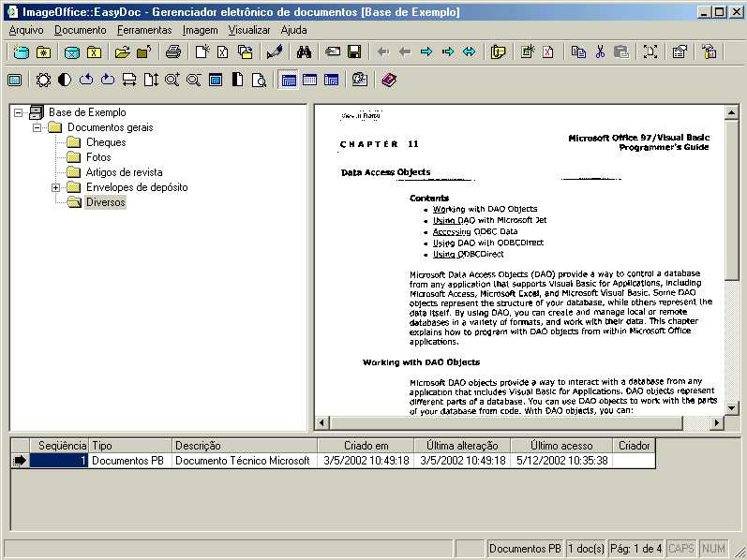
Task: Click the Último acesso column header
Action: click(561, 446)
